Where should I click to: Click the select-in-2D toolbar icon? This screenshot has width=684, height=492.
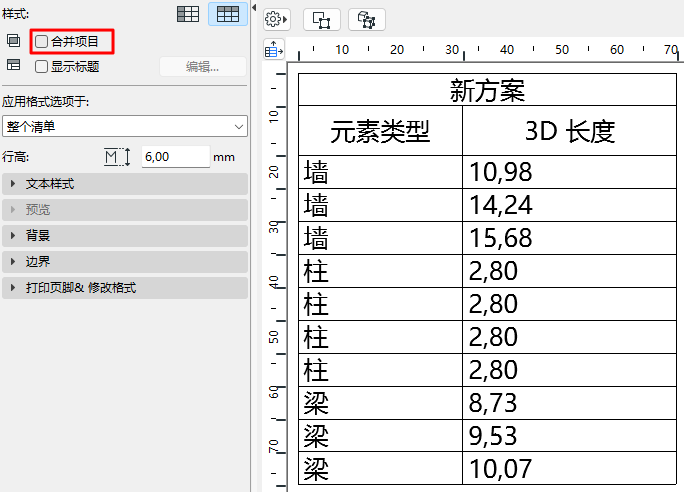click(322, 20)
